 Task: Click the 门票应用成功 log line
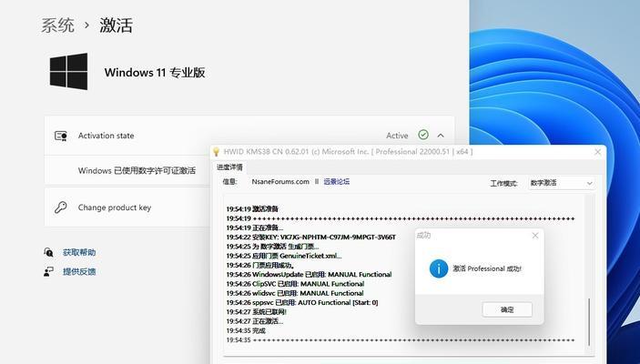coord(260,265)
